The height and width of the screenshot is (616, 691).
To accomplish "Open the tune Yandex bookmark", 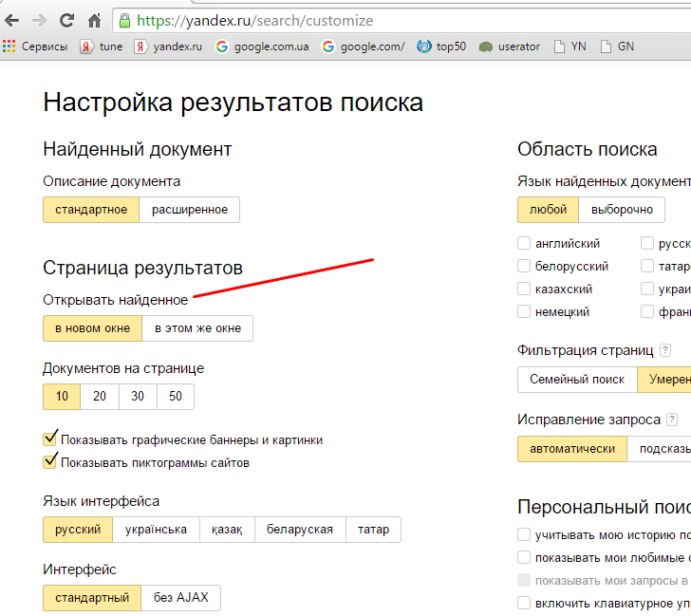I will click(x=101, y=47).
